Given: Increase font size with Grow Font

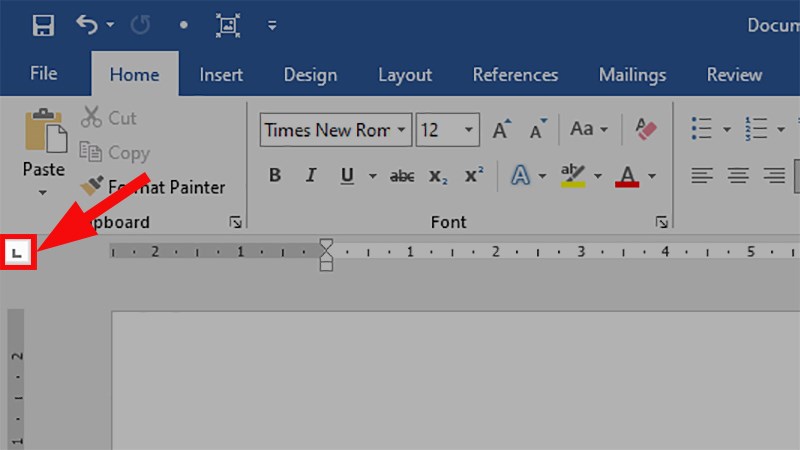Looking at the screenshot, I should click(502, 129).
